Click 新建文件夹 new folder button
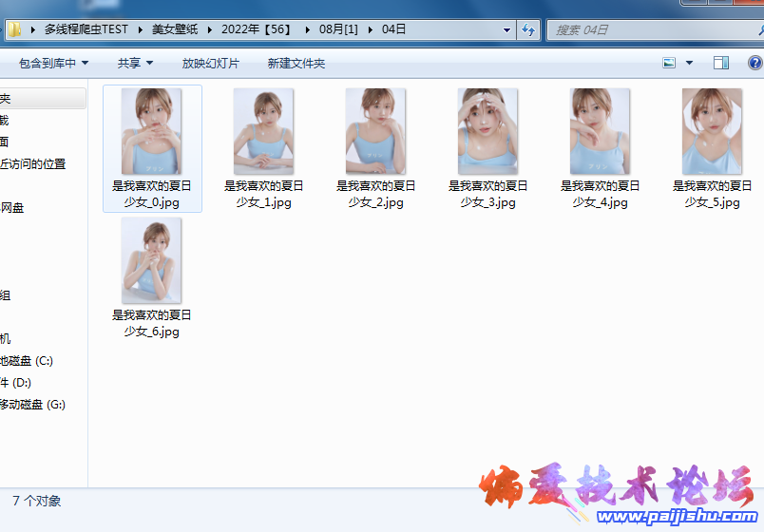 (296, 64)
